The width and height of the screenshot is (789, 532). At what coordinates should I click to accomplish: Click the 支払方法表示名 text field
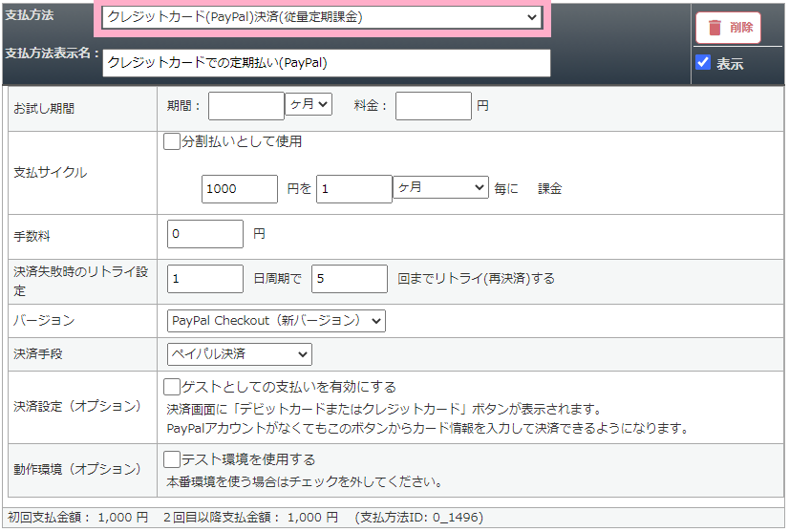[326, 63]
